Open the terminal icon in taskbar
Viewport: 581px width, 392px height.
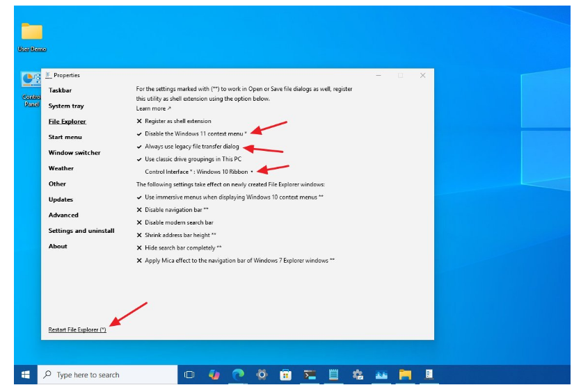[310, 375]
